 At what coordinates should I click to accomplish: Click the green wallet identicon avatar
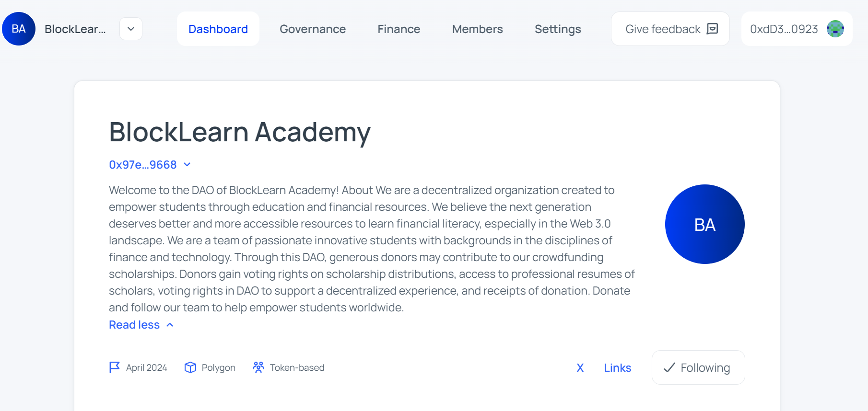pyautogui.click(x=835, y=29)
